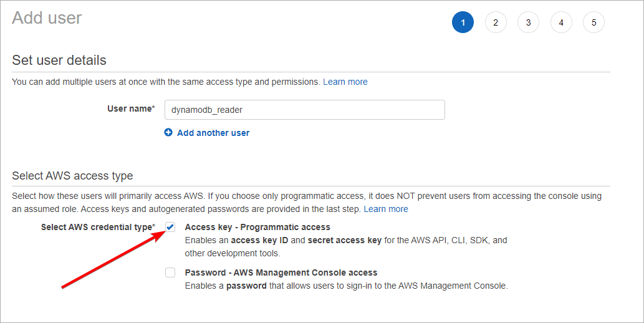Open Learn more about adding multiple users
Screen dimensions: 644x323
click(x=345, y=82)
